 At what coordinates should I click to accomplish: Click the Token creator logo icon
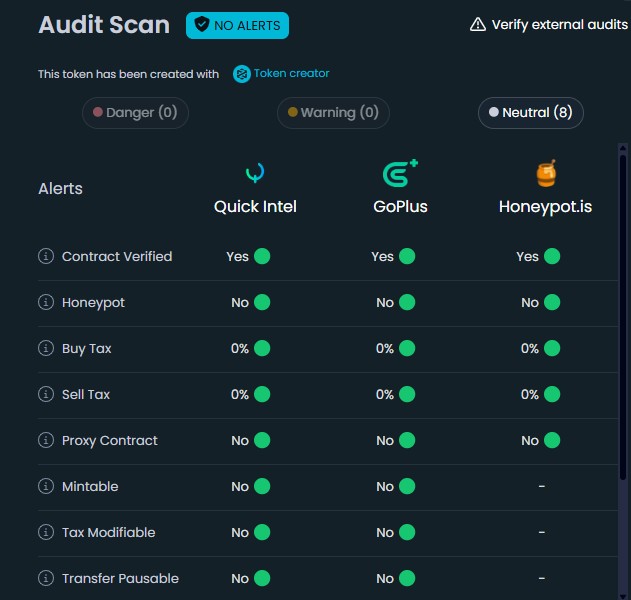(241, 74)
